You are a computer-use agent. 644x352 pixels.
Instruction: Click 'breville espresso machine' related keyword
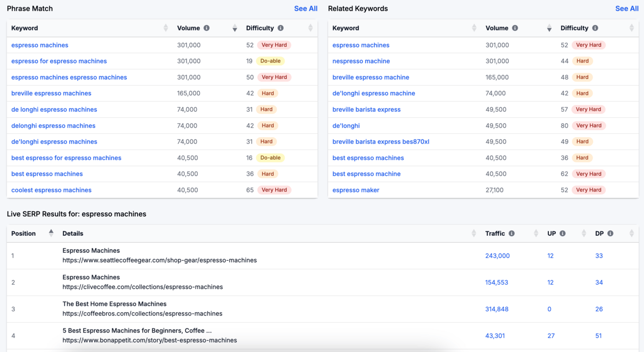[371, 77]
